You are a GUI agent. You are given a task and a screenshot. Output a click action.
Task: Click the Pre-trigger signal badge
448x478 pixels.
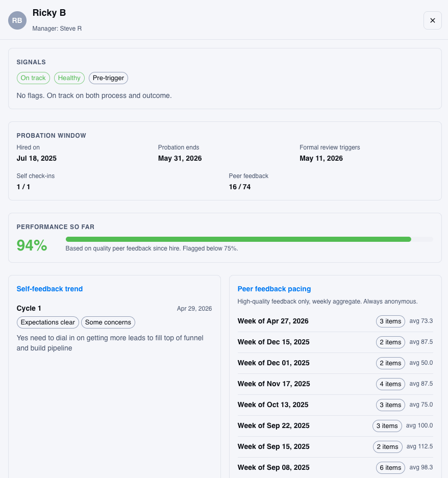tap(108, 78)
